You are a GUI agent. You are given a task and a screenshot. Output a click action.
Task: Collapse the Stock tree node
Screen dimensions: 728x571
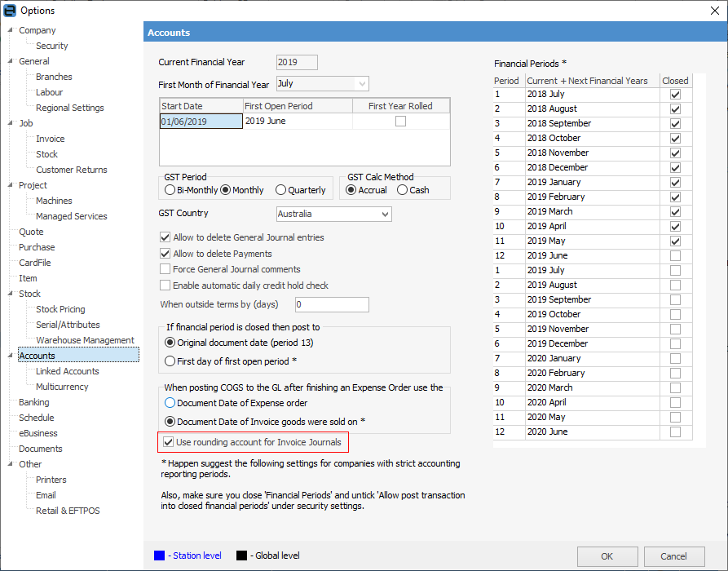(x=10, y=294)
